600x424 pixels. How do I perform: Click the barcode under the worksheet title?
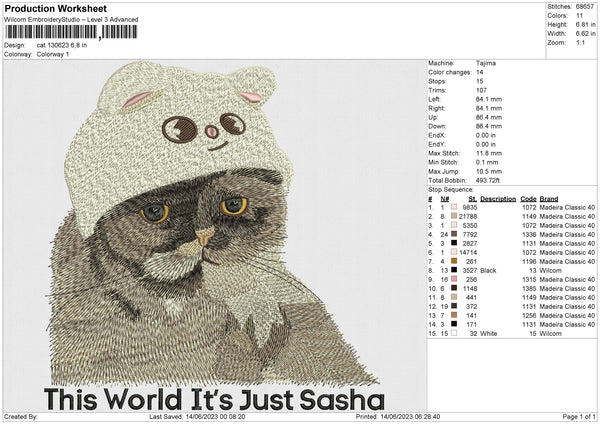point(71,32)
